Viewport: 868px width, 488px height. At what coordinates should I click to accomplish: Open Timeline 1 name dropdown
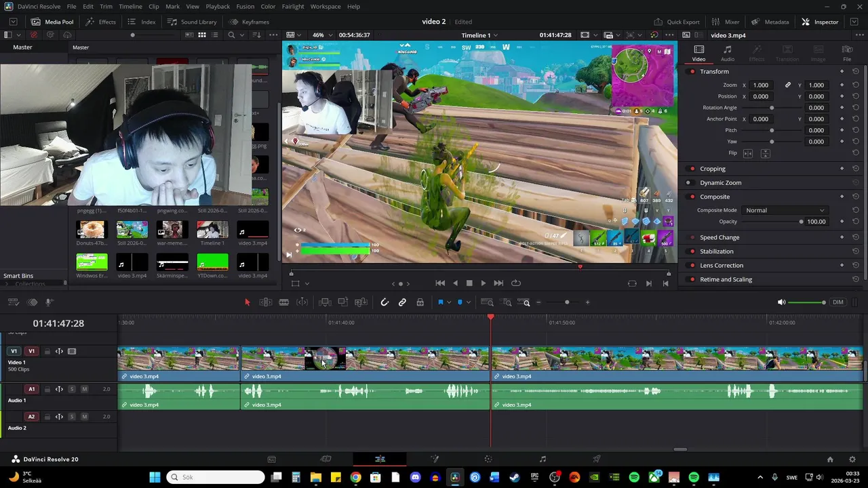pyautogui.click(x=479, y=35)
